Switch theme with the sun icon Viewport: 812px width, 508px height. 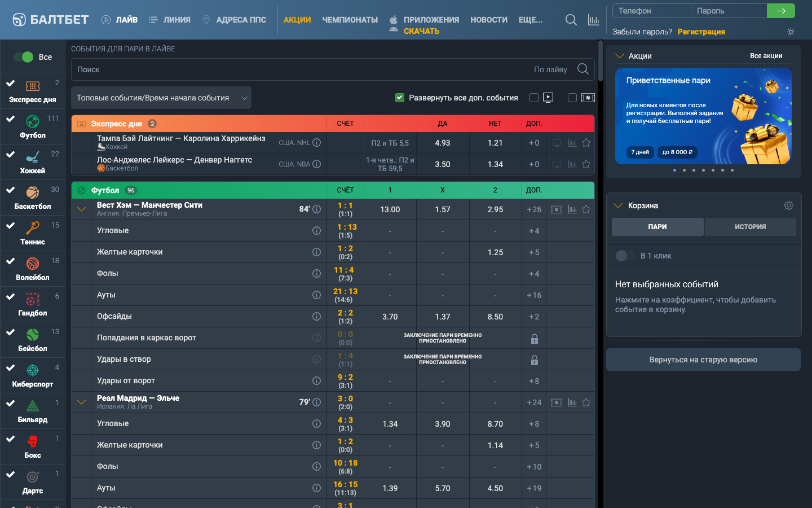click(791, 32)
